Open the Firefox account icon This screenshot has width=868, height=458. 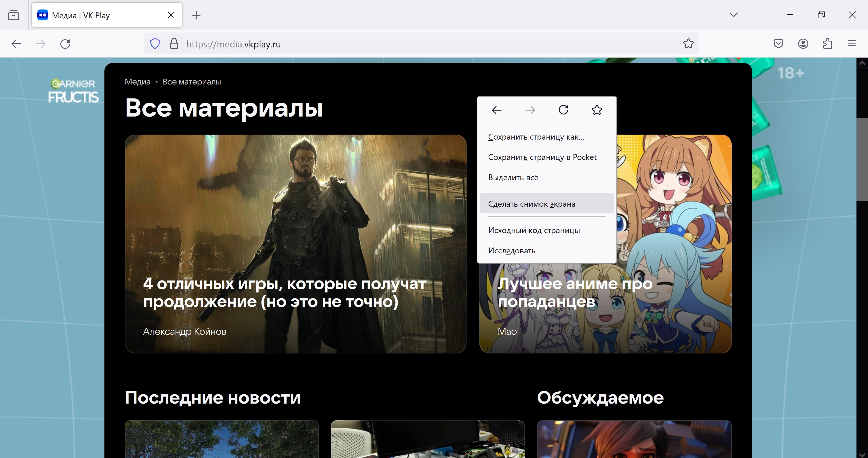pos(803,43)
